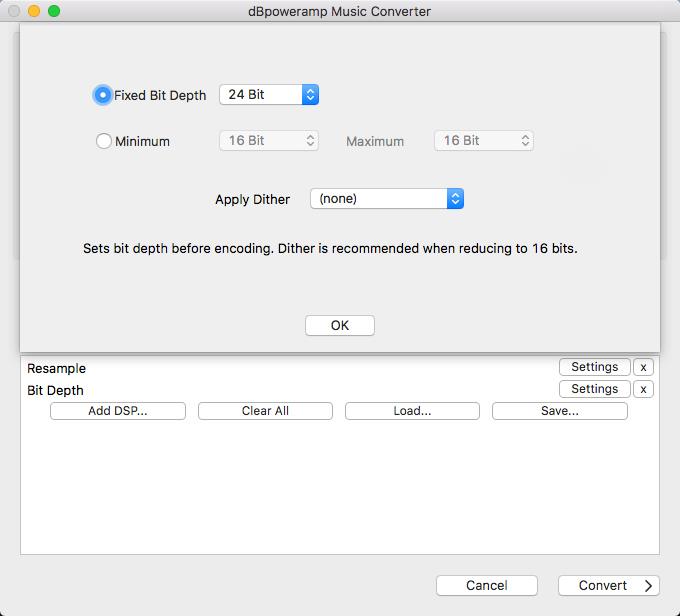
Task: Click the green zoom window button
Action: (54, 11)
